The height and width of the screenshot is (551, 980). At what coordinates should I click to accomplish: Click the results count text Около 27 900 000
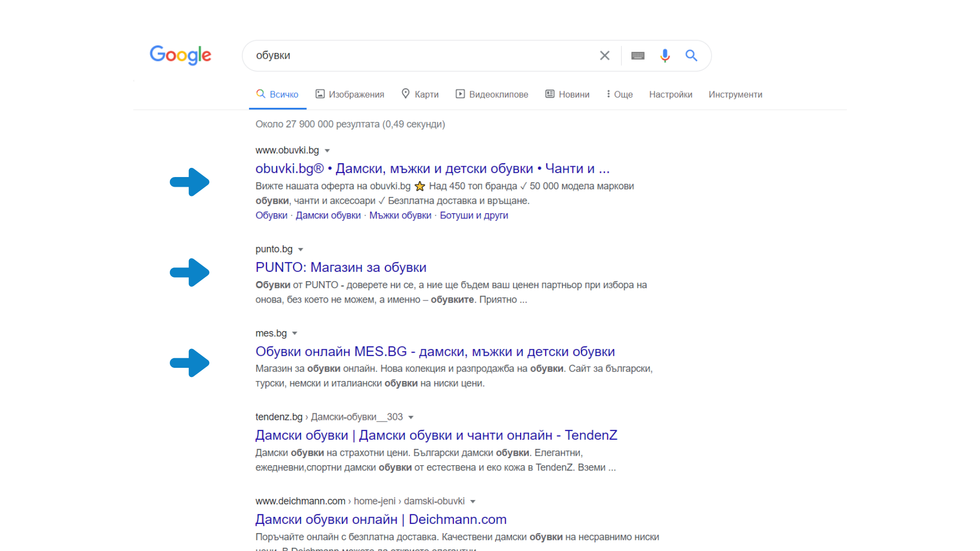click(x=350, y=124)
